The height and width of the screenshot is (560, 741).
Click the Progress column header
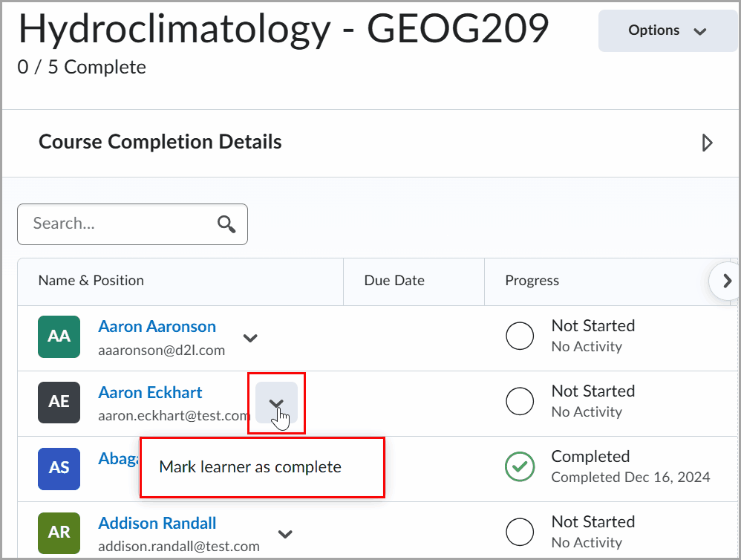coord(532,281)
